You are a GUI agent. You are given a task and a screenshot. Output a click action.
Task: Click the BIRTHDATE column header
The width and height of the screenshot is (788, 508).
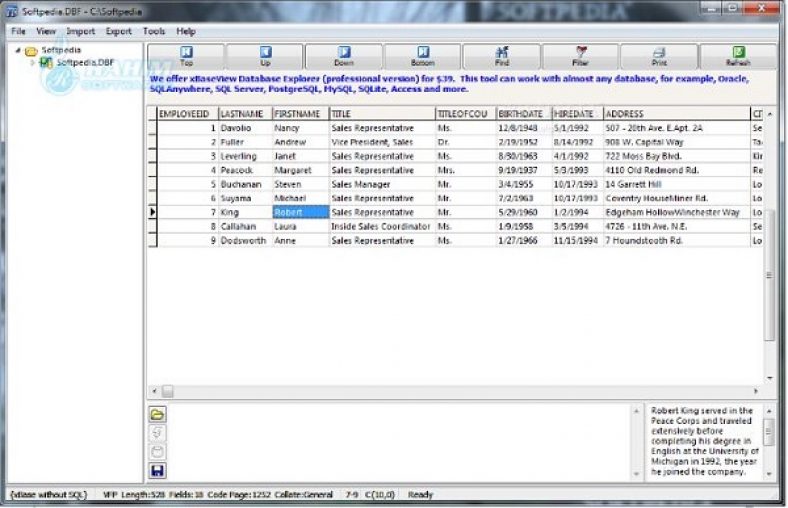point(523,114)
